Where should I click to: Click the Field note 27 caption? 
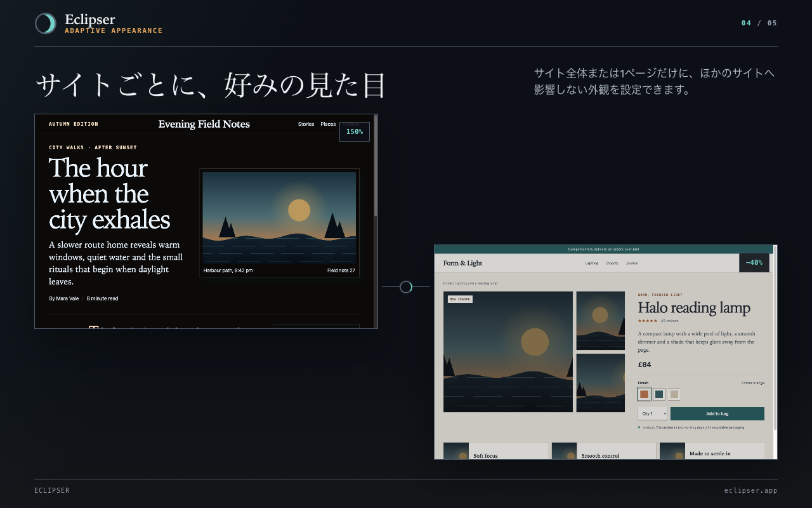tap(341, 271)
